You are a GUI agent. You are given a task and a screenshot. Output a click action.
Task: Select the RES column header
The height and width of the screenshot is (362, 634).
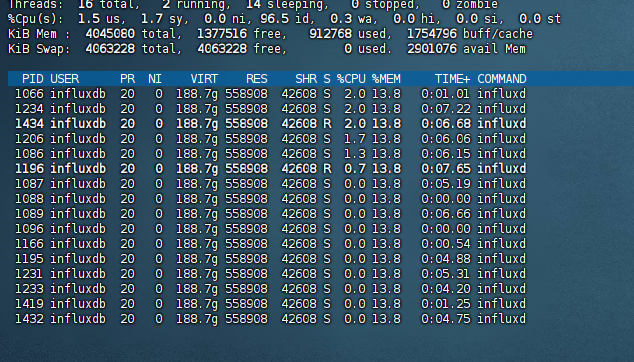click(257, 78)
